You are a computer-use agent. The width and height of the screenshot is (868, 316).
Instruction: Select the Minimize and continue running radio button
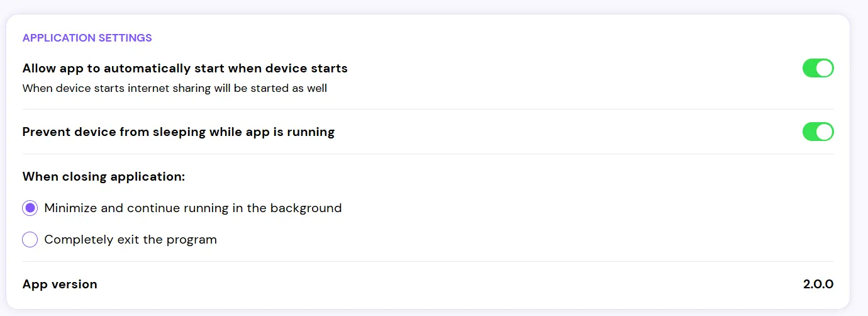tap(30, 208)
